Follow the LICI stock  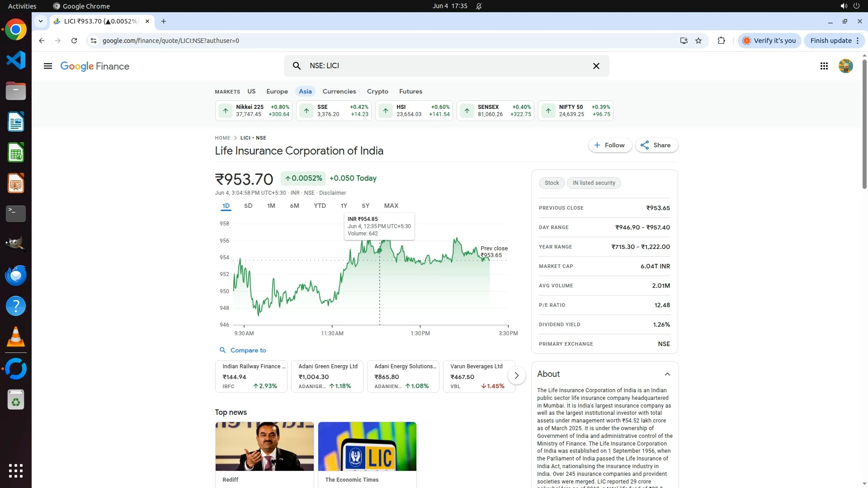coord(609,145)
